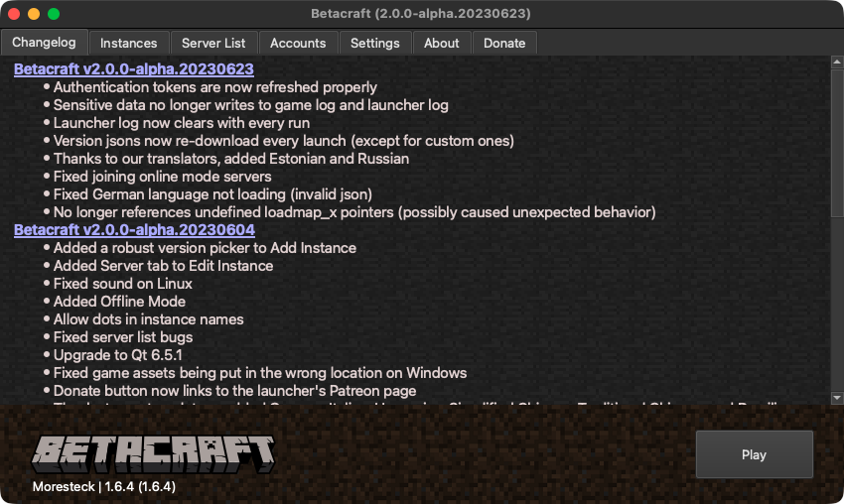844x504 pixels.
Task: Click the Moresteck | 1.6.4 instance label
Action: coord(104,487)
